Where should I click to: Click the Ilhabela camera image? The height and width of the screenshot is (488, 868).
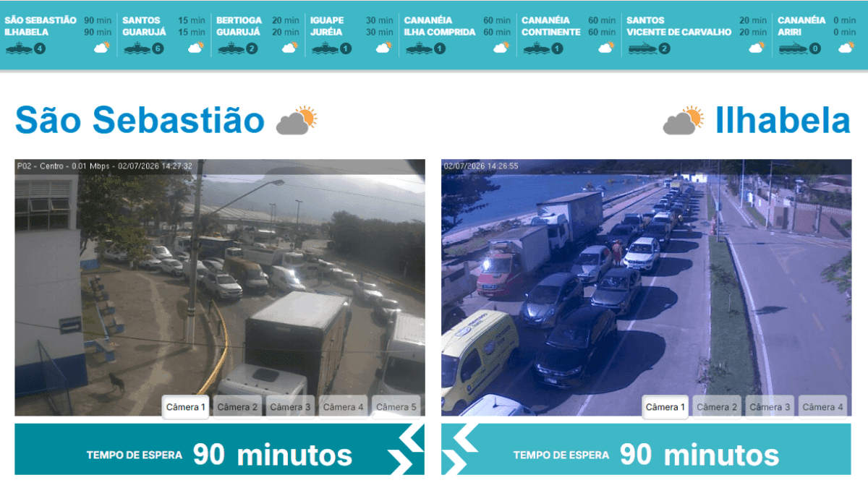[646, 288]
